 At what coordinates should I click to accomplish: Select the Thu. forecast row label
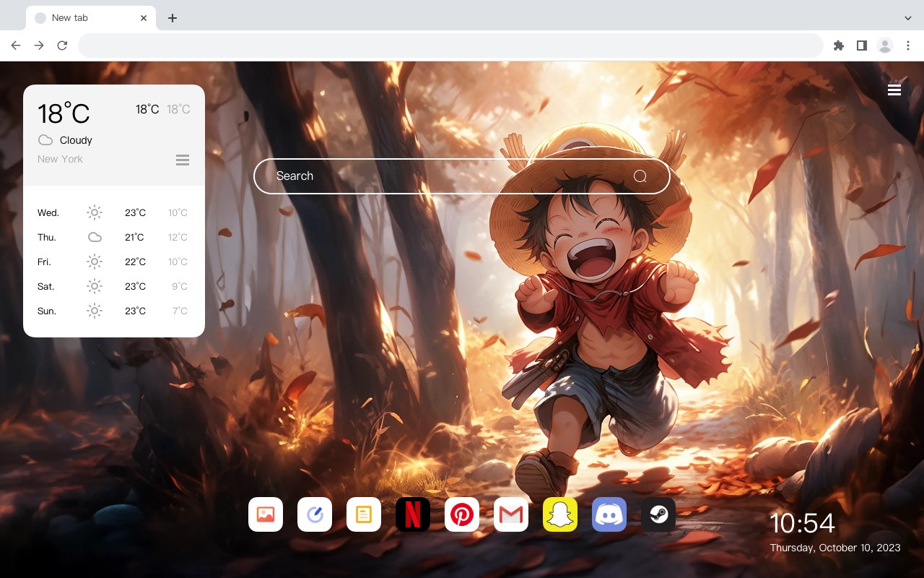[x=47, y=238]
